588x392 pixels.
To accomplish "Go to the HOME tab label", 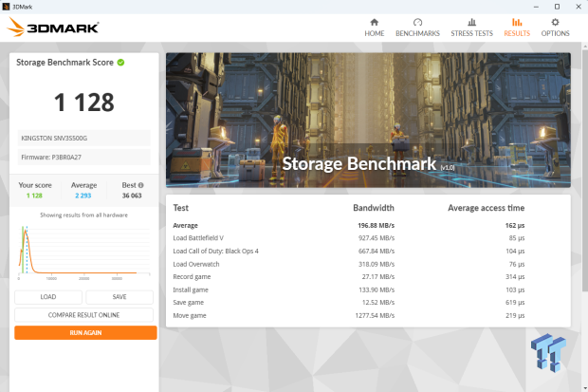I will pos(375,33).
